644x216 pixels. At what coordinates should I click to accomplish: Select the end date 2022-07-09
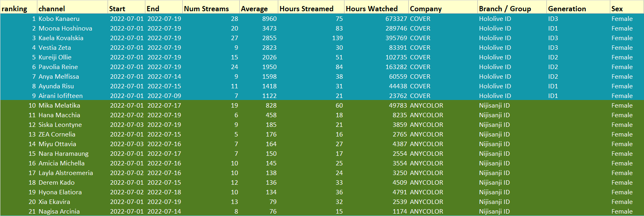(x=164, y=96)
